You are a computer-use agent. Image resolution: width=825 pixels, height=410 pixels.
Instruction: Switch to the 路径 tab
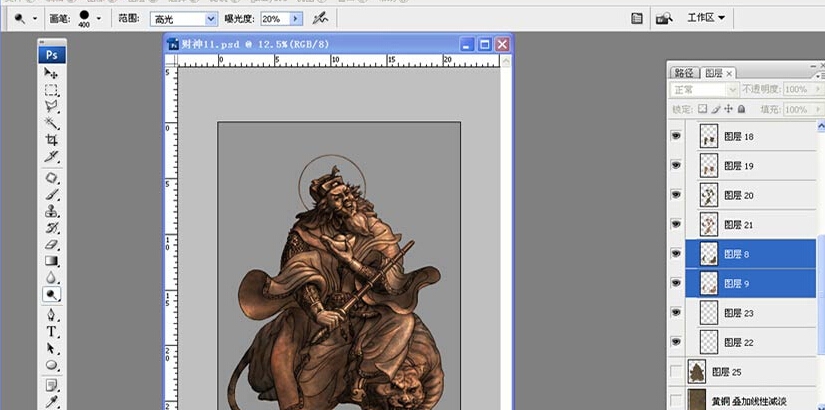coord(684,73)
